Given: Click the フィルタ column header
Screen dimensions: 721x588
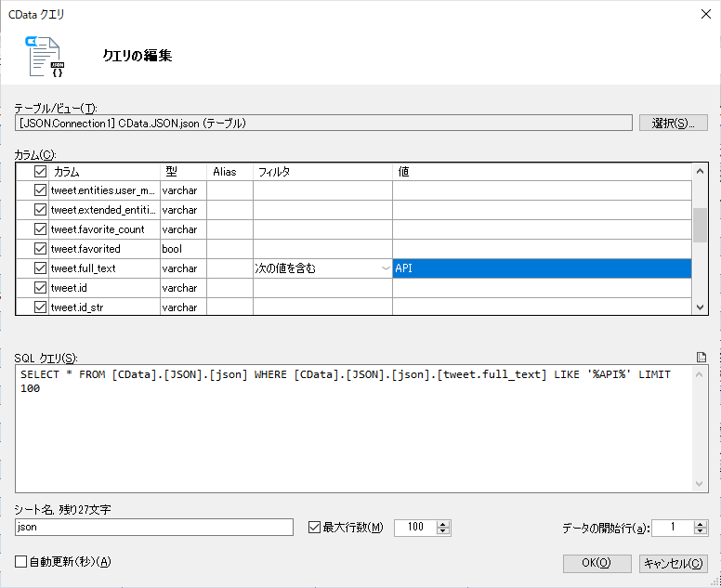Looking at the screenshot, I should (322, 172).
